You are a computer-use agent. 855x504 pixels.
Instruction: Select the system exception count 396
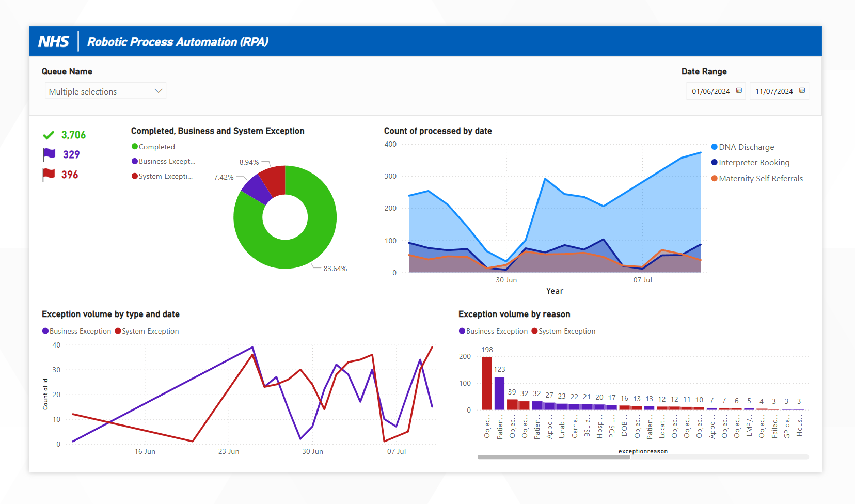tap(70, 175)
